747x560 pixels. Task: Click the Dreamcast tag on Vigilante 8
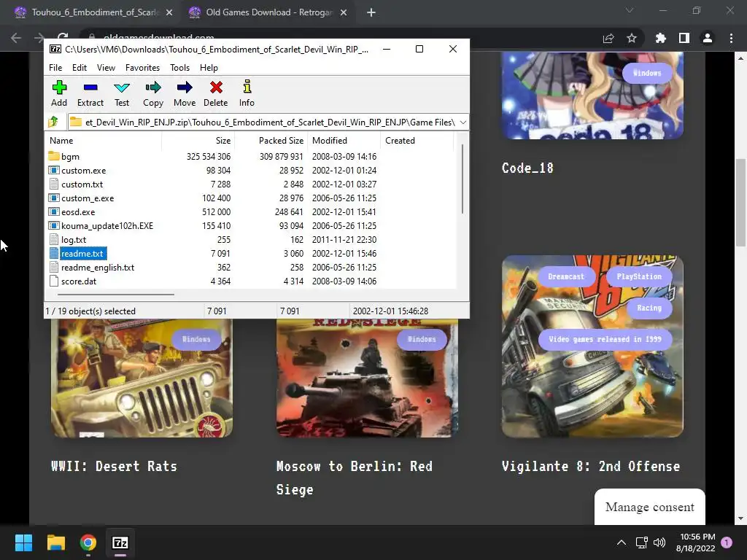point(566,276)
